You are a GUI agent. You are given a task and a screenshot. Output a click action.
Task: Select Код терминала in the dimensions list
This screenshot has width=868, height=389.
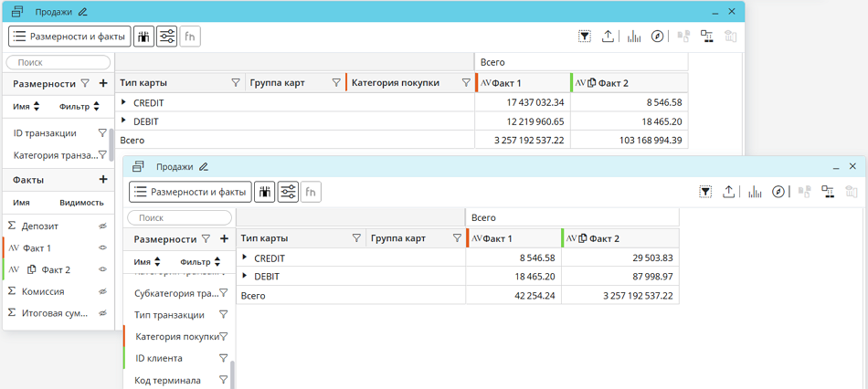tap(167, 380)
